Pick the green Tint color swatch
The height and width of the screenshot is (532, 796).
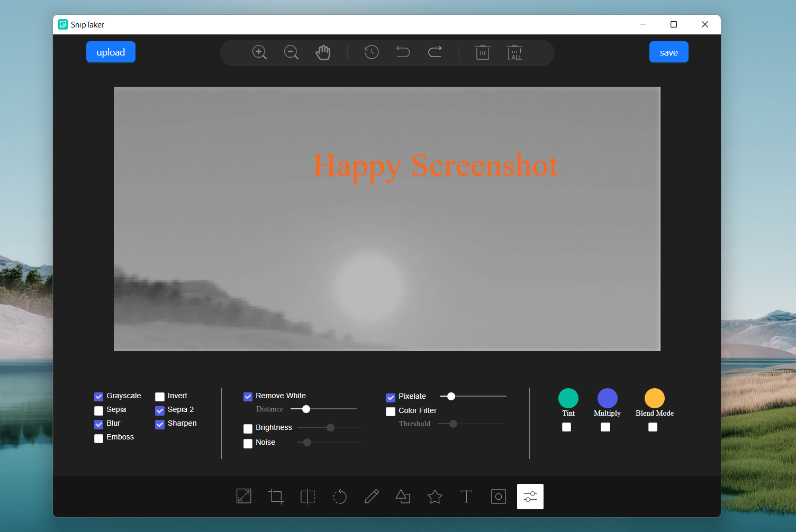point(568,398)
